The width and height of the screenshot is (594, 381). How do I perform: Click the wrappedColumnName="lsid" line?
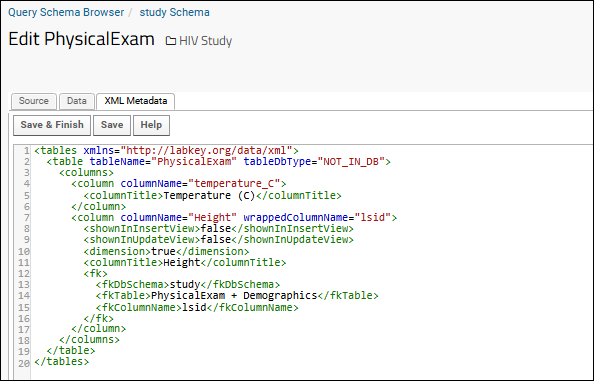click(234, 217)
